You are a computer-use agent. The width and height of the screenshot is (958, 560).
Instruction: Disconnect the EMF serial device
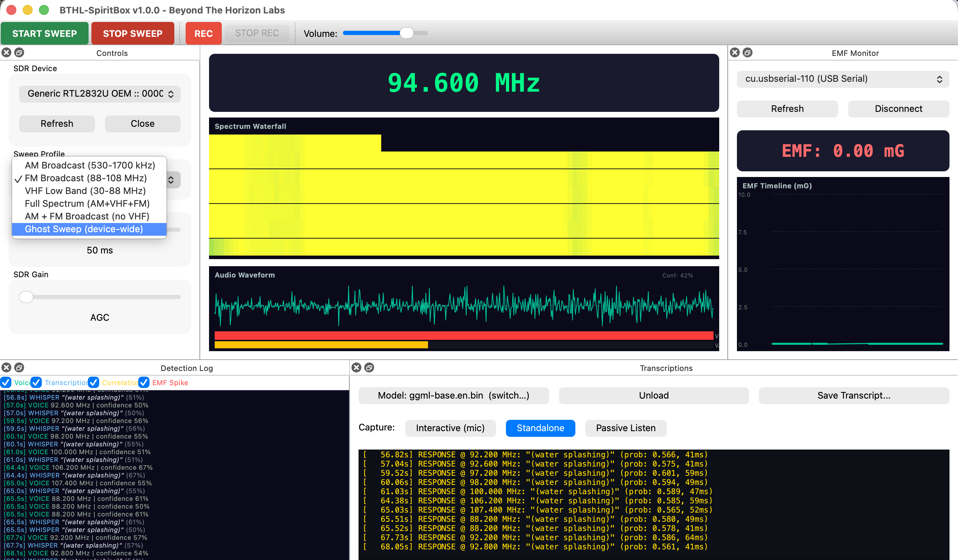click(x=898, y=109)
